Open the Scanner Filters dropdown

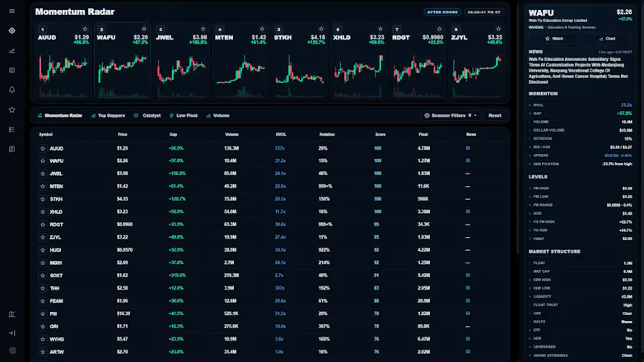450,115
